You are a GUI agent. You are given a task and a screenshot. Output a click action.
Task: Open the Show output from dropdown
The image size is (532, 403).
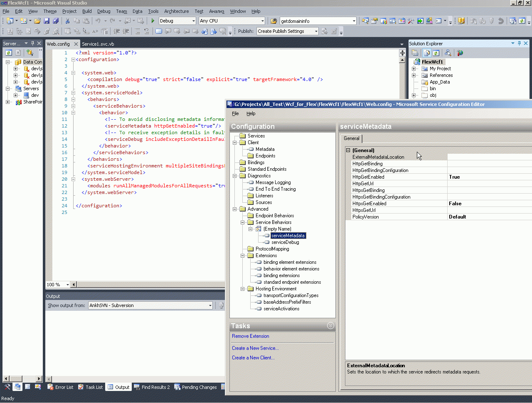(210, 305)
